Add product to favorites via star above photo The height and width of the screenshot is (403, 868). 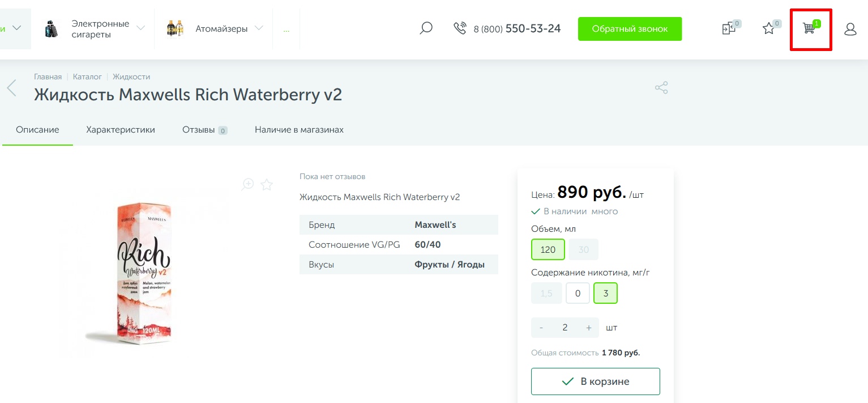[267, 184]
